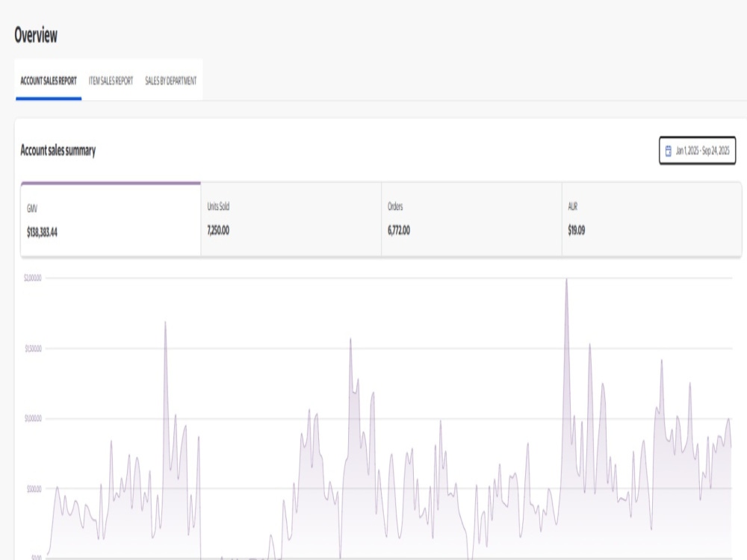Click the $1,000.00 y-axis label

(34, 419)
